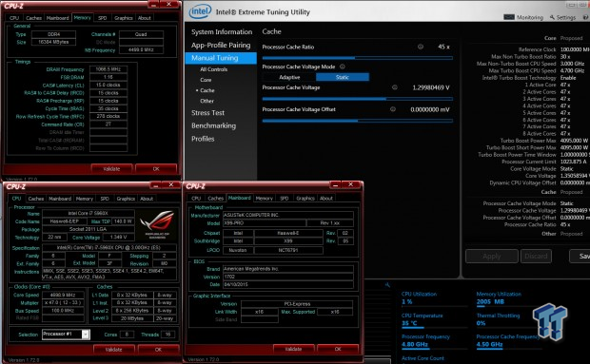Image resolution: width=590 pixels, height=364 pixels.
Task: Open Cache under Manual Tuning
Action: [x=207, y=90]
